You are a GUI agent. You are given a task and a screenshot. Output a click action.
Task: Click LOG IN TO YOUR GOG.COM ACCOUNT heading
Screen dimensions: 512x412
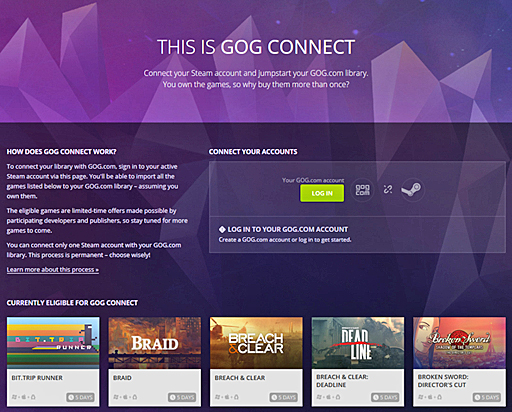pyautogui.click(x=288, y=229)
